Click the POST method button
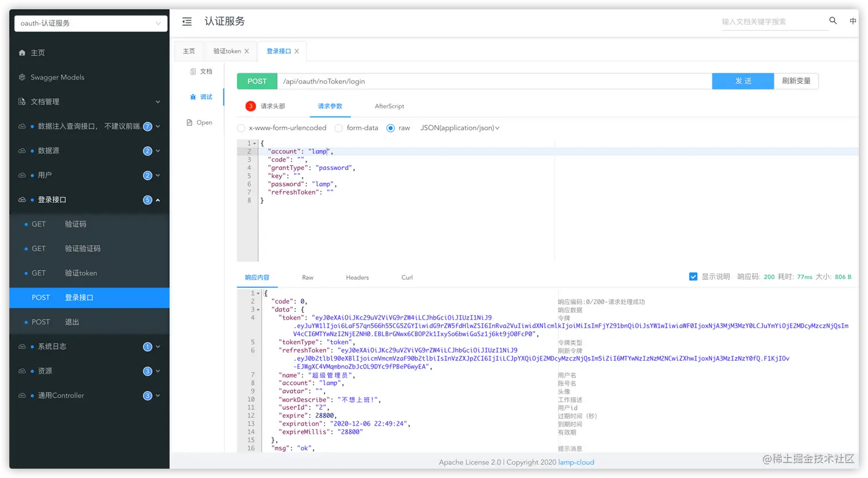The width and height of the screenshot is (868, 478). coord(257,81)
